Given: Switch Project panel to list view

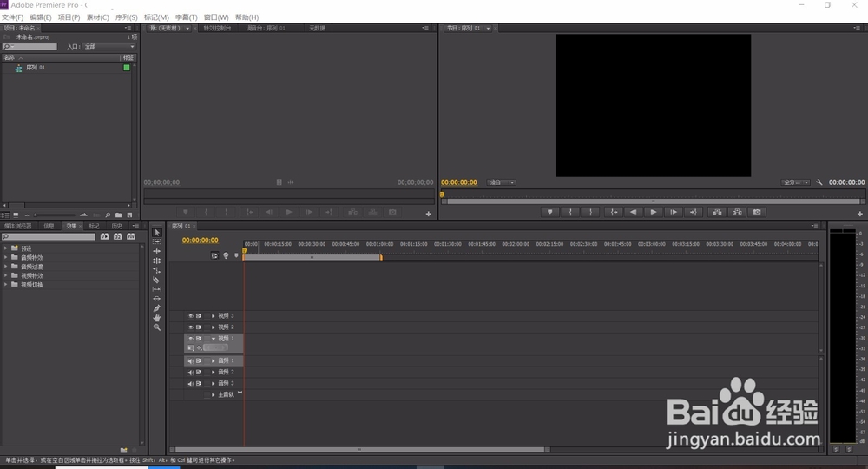Looking at the screenshot, I should click(5, 215).
